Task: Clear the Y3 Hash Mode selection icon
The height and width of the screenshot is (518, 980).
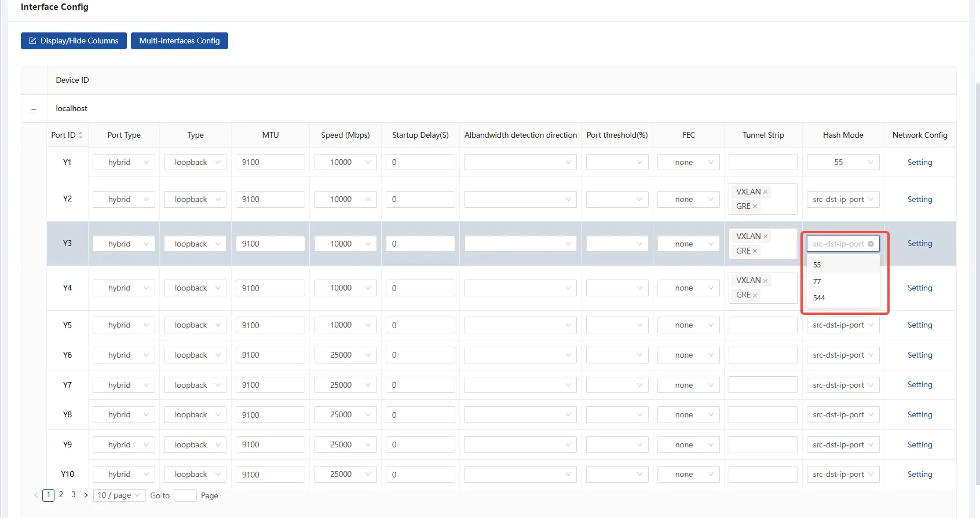Action: (871, 244)
